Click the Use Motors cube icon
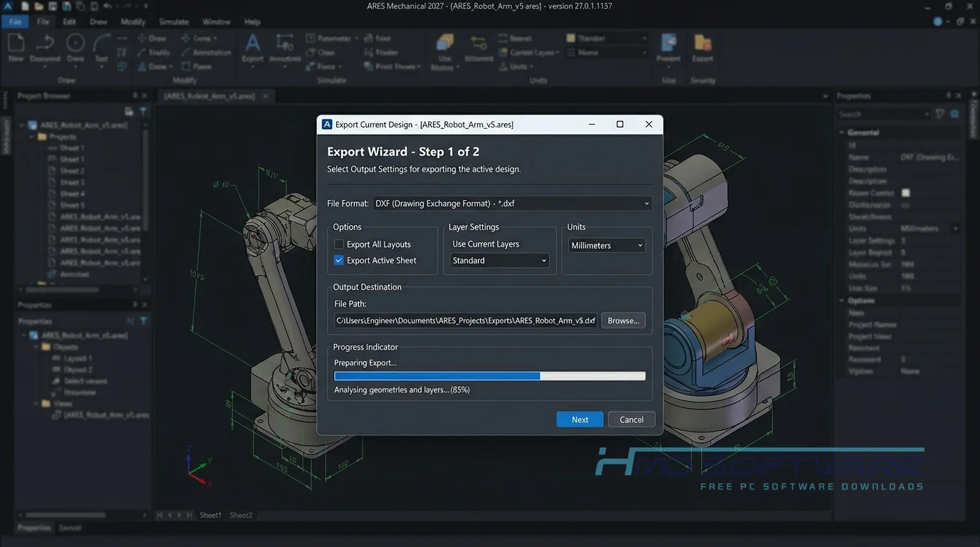980x547 pixels. (x=445, y=43)
